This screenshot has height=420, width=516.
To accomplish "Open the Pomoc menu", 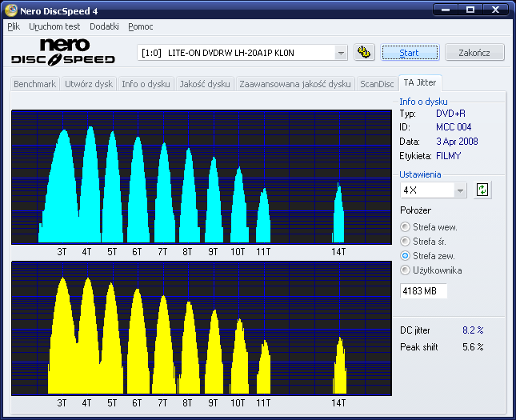I will 141,26.
